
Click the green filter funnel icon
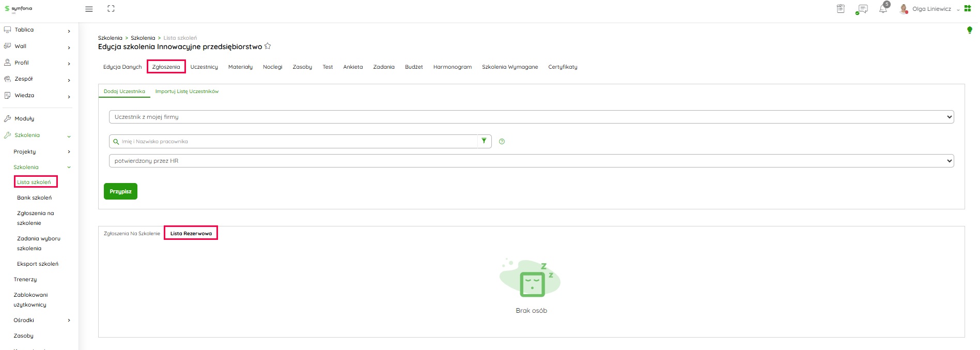[x=484, y=141]
